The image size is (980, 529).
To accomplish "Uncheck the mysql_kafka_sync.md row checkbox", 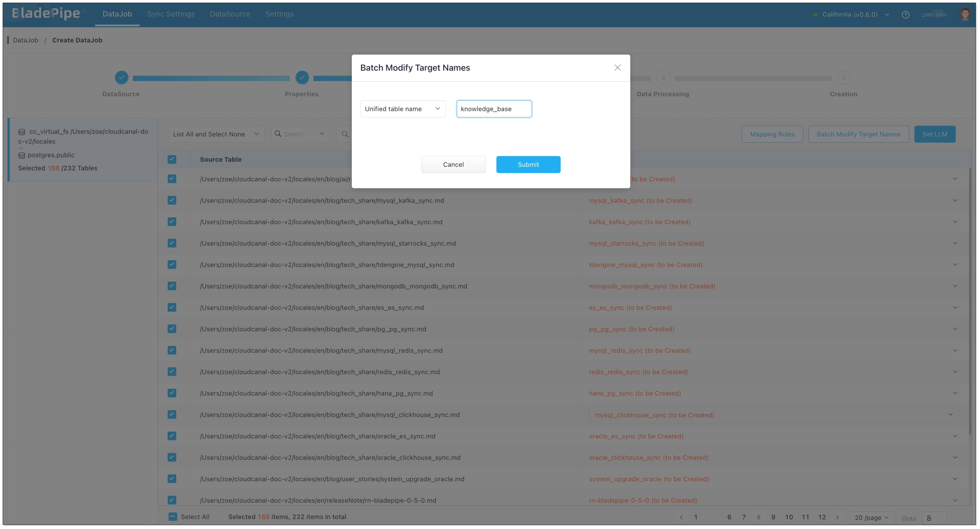I will (x=172, y=200).
